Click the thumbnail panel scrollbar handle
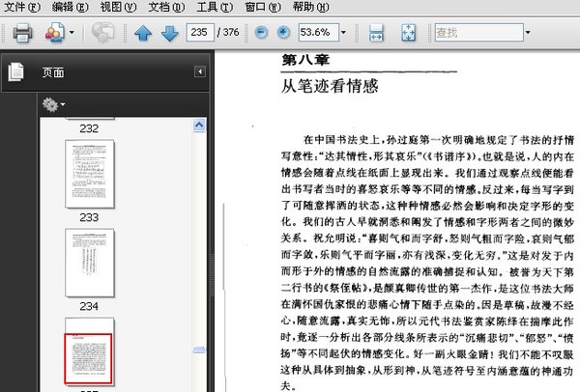The image size is (580, 392). coord(199,350)
